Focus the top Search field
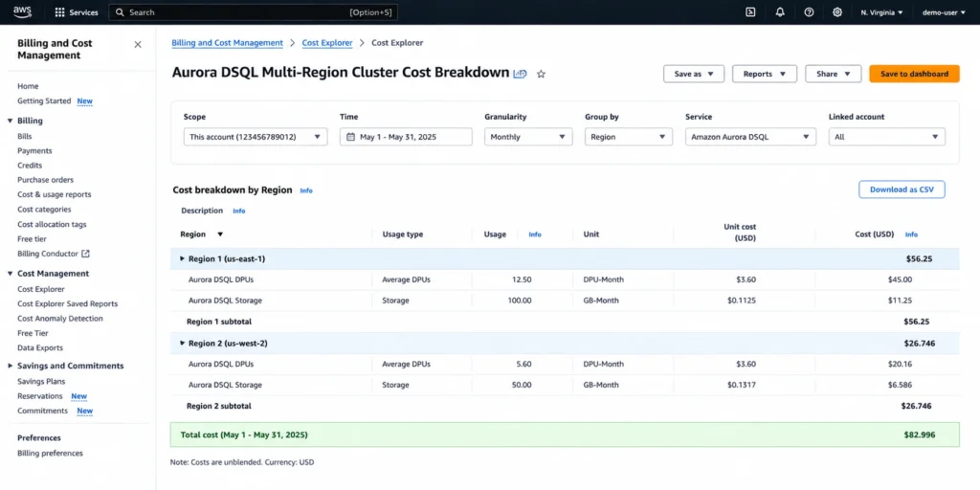This screenshot has width=980, height=490. pyautogui.click(x=253, y=12)
